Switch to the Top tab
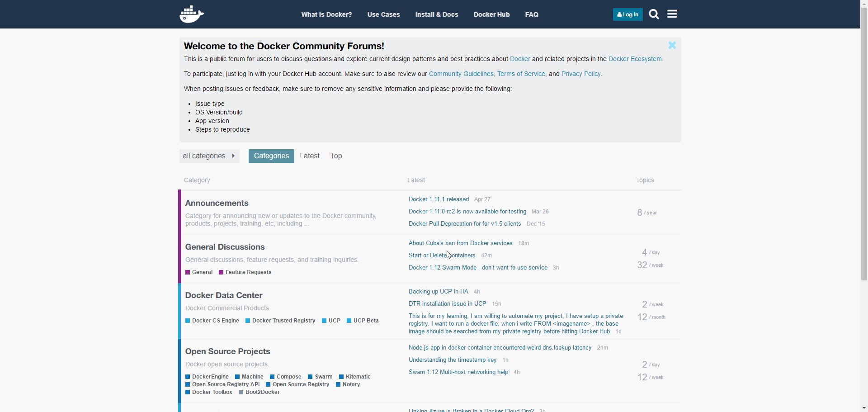The height and width of the screenshot is (412, 868). (x=336, y=156)
